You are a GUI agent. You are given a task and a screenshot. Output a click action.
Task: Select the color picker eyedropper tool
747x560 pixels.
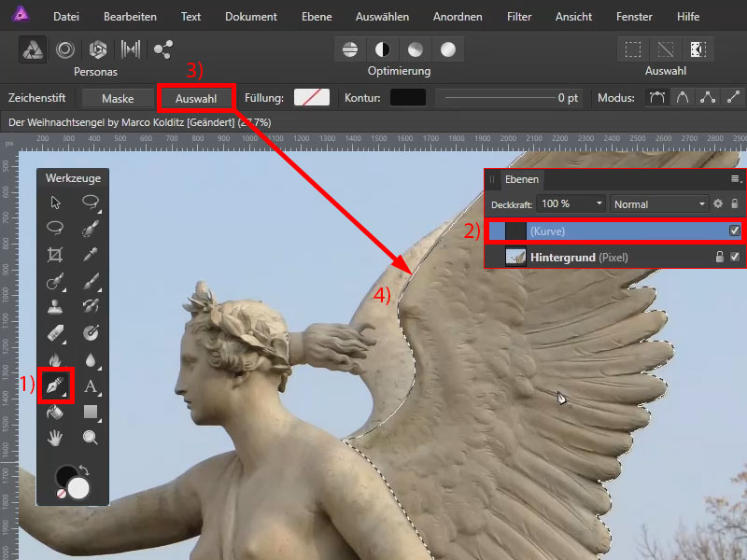point(91,255)
